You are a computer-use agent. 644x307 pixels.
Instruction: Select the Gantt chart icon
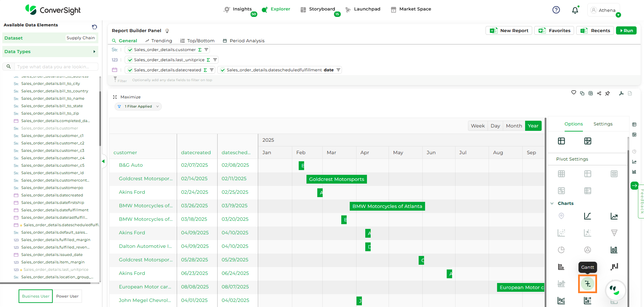coord(588,284)
